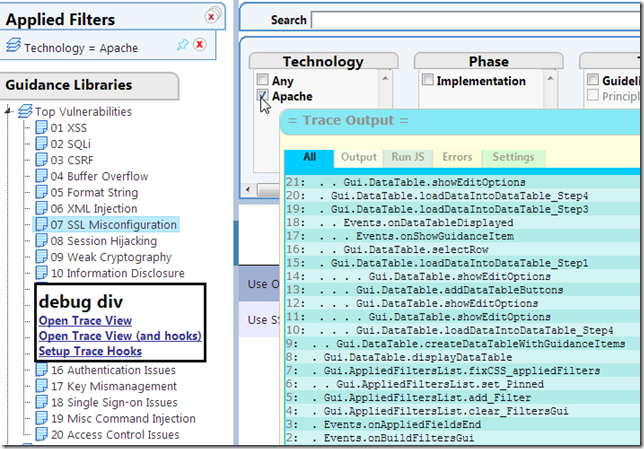644x449 pixels.
Task: Click into the Search input field
Action: pos(475,20)
